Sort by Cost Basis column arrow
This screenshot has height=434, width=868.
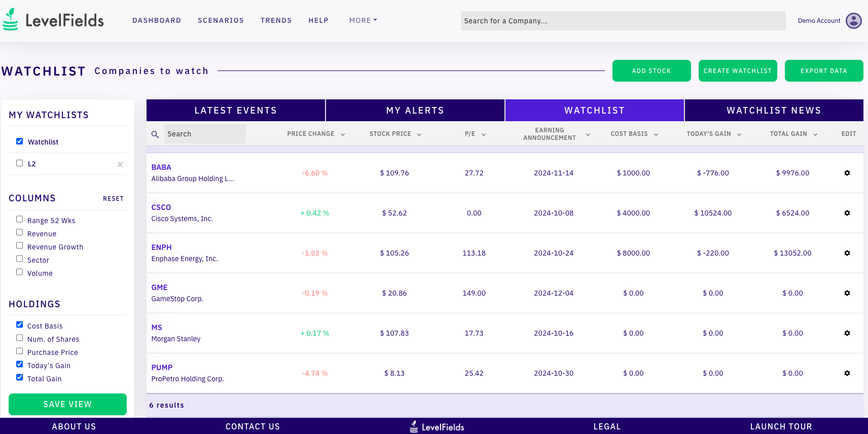656,134
